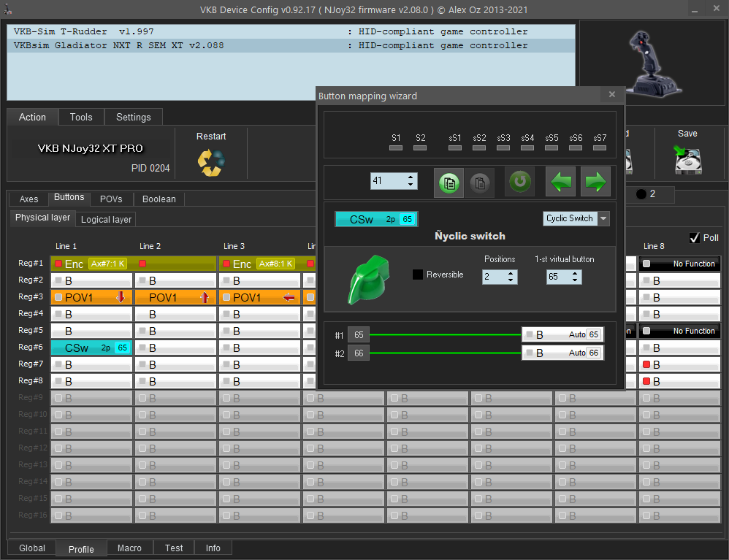
Task: Switch to the Axes tab
Action: click(x=28, y=199)
